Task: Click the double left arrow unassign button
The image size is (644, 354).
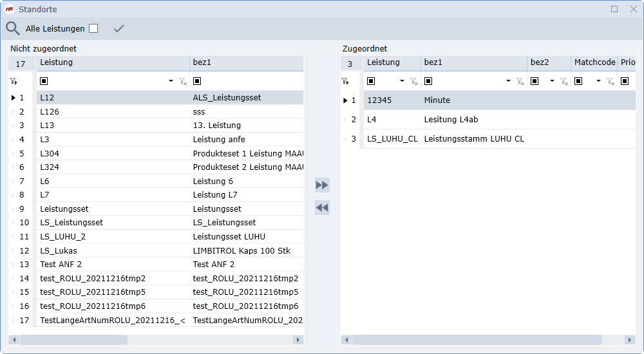Action: coord(322,207)
